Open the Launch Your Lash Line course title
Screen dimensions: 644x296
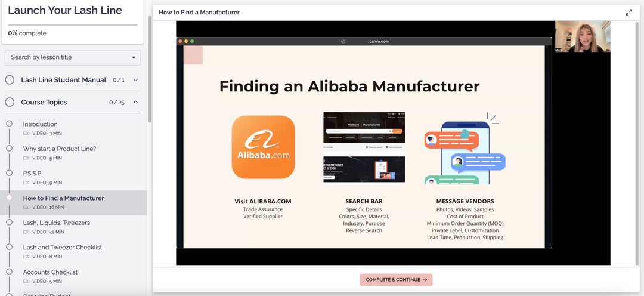[65, 10]
